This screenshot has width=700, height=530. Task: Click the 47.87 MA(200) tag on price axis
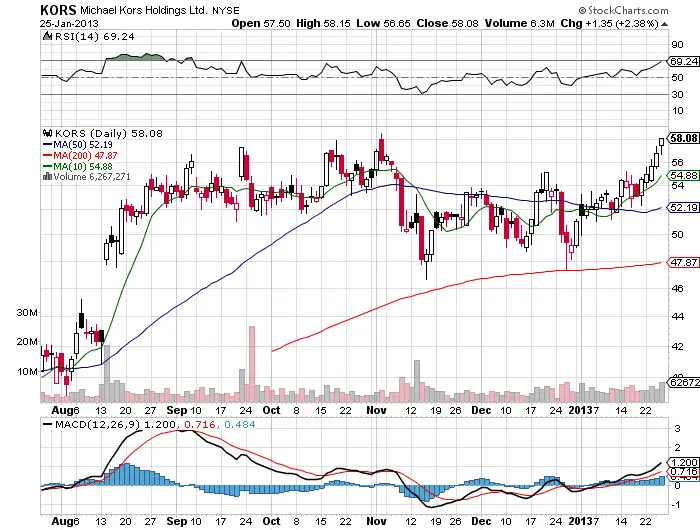pos(683,263)
